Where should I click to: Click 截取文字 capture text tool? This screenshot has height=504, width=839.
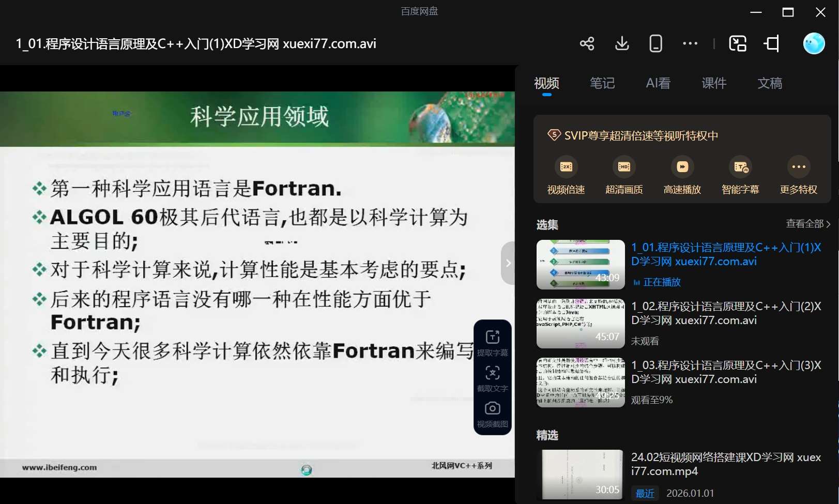[492, 378]
